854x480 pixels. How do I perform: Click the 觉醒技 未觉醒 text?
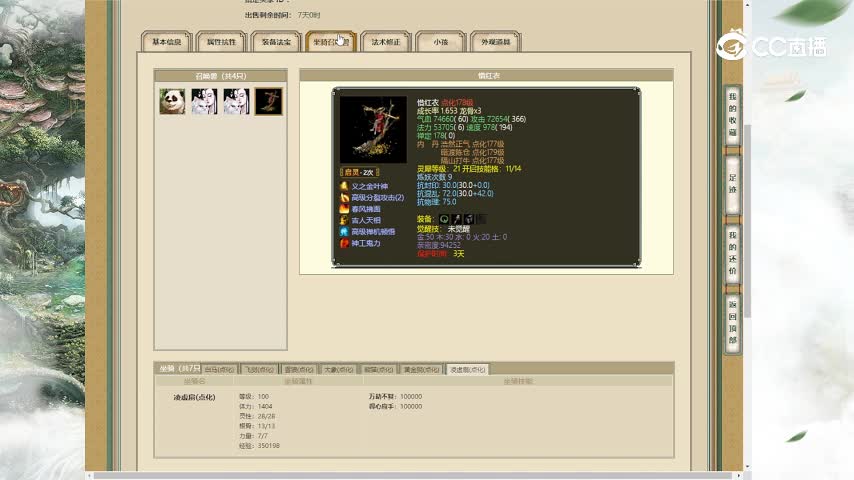coord(443,229)
